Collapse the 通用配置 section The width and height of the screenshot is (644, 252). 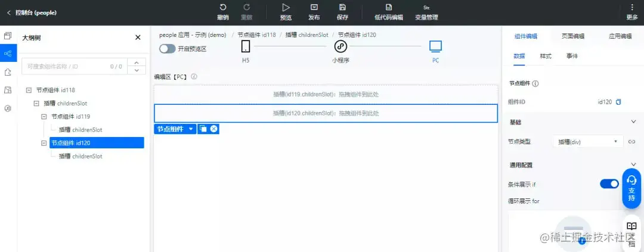[633, 165]
